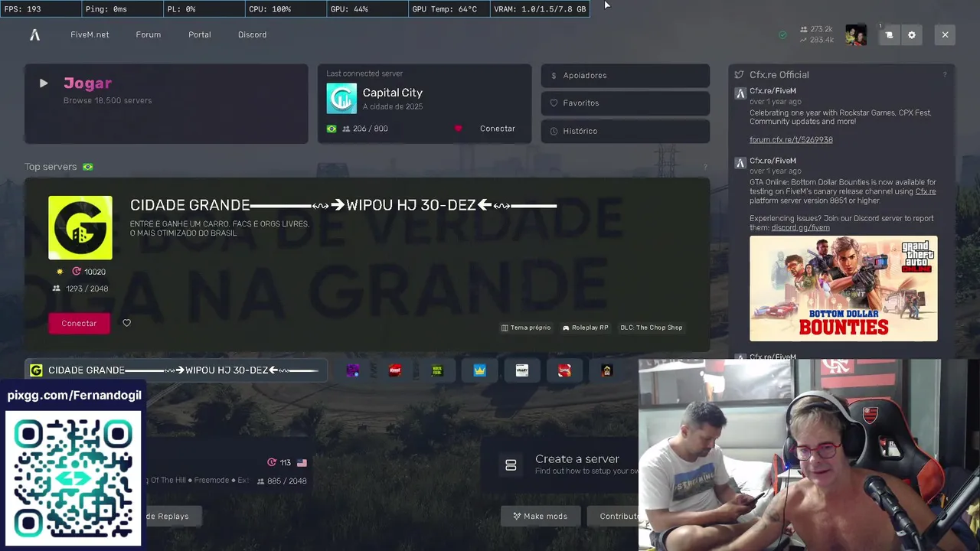Click the green service status checkmark
This screenshot has height=551, width=980.
click(782, 34)
